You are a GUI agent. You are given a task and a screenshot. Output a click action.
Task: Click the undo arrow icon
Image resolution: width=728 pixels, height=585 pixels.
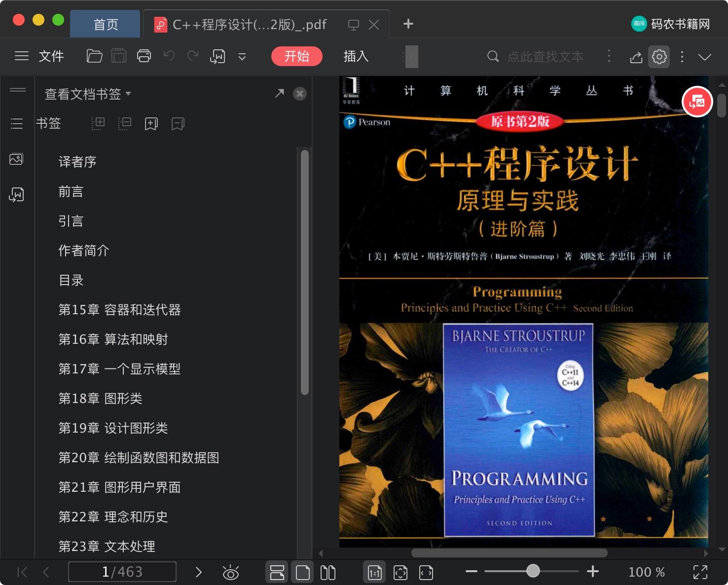pyautogui.click(x=169, y=56)
